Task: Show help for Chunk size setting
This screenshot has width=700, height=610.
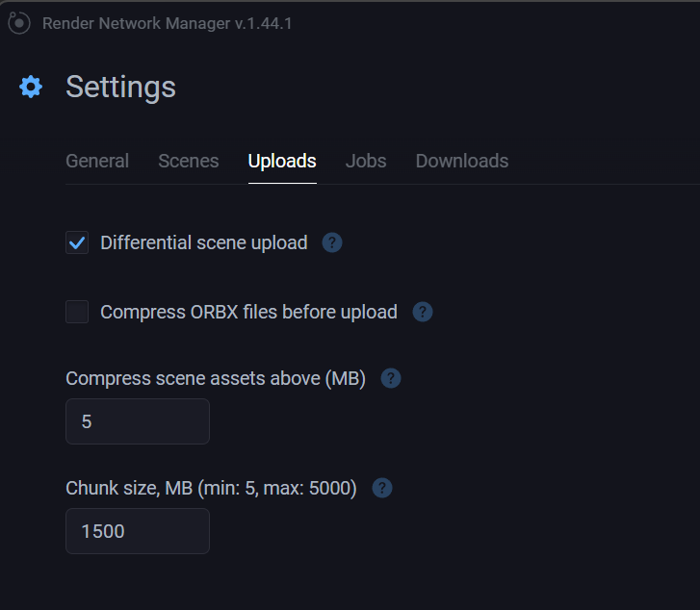Action: tap(382, 488)
